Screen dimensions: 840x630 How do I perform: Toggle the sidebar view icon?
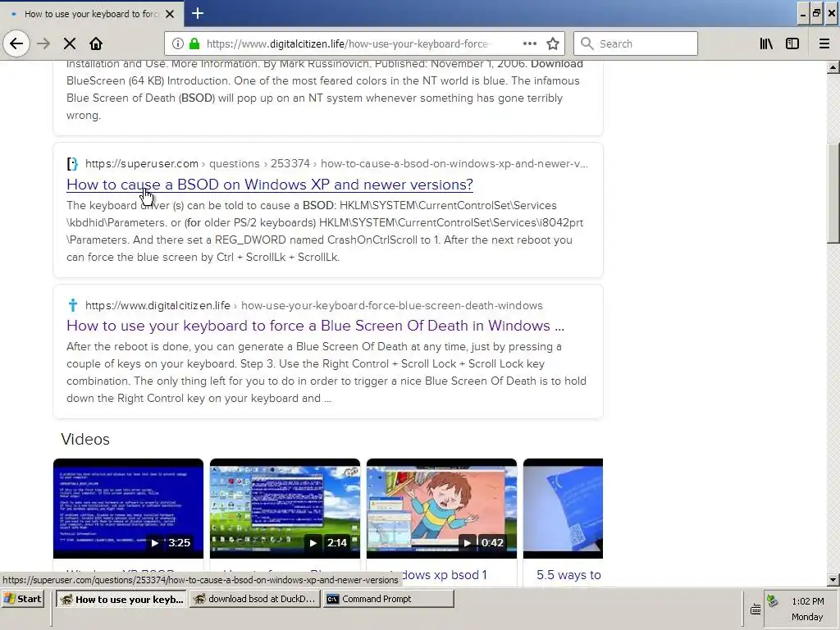(x=792, y=43)
